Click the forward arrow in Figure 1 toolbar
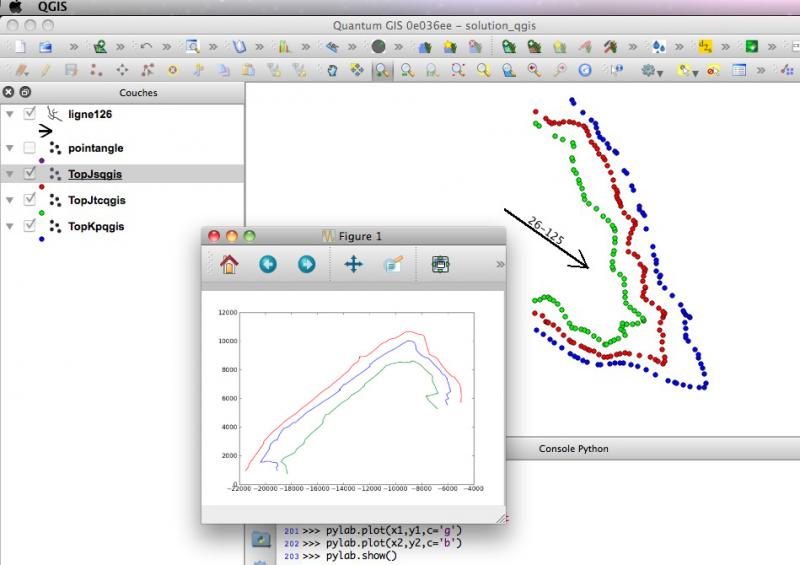 [306, 264]
